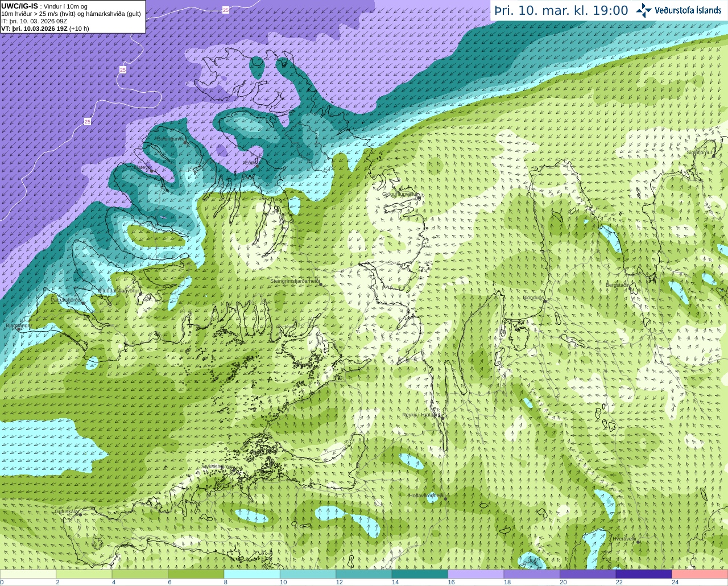Pick the 8–10 m/s light cyan legend swatch

pos(252,573)
